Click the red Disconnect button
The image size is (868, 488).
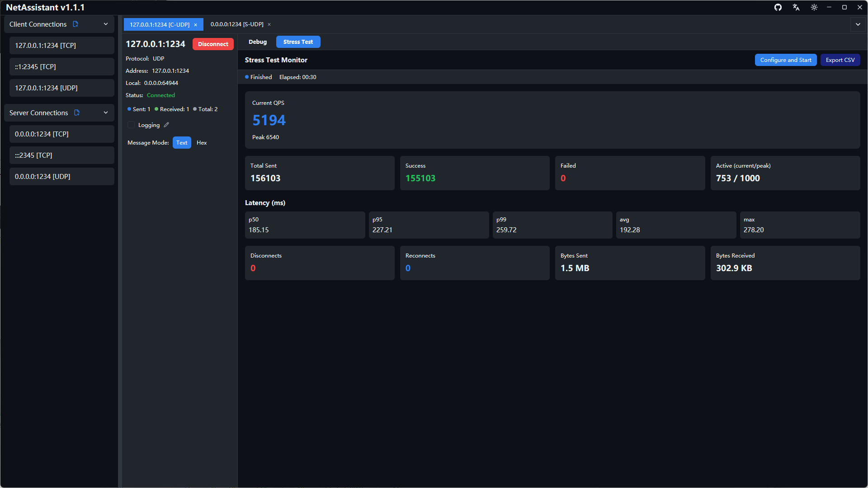coord(213,44)
